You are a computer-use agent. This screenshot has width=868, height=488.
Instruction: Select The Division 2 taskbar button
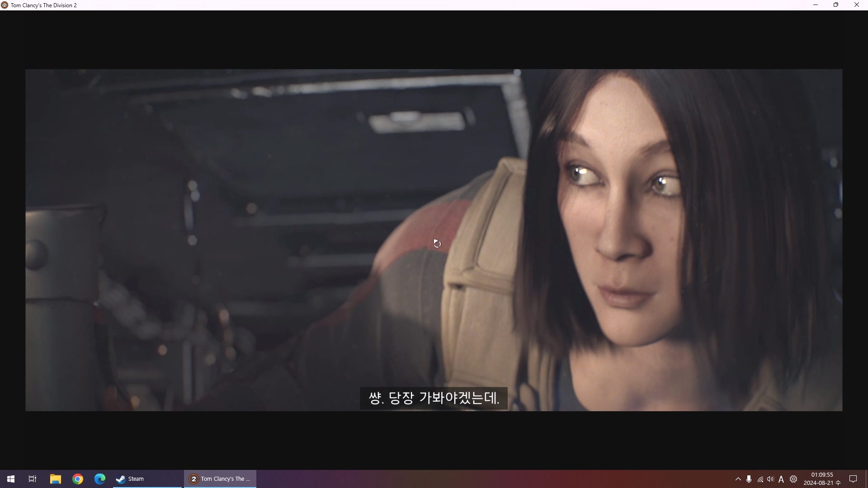tap(220, 479)
